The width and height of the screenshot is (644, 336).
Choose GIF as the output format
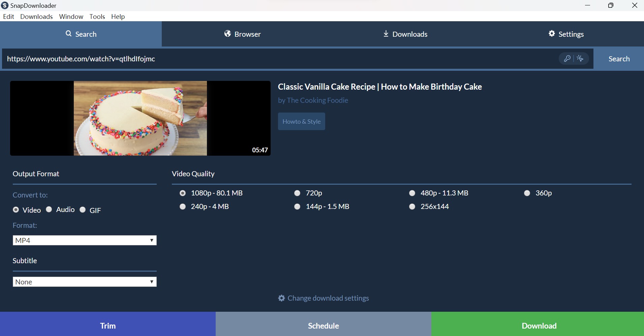pos(83,210)
